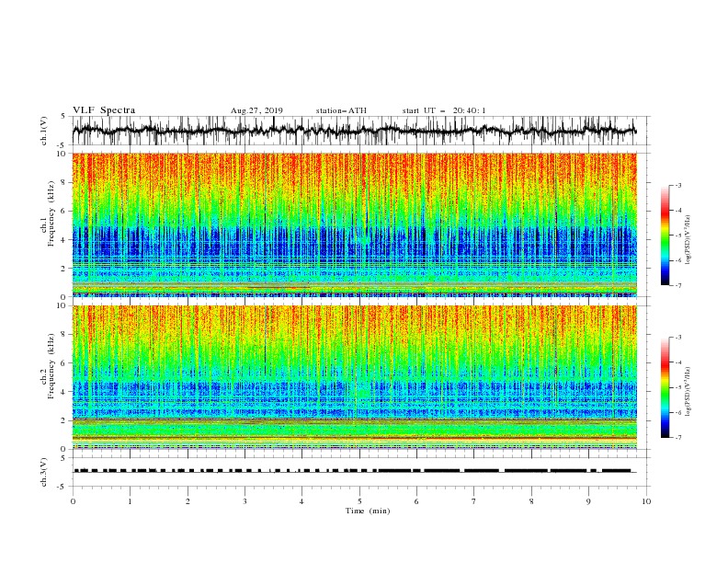Click the "-3" tick on the ch.1 color bar
The image size is (728, 563).
point(678,185)
